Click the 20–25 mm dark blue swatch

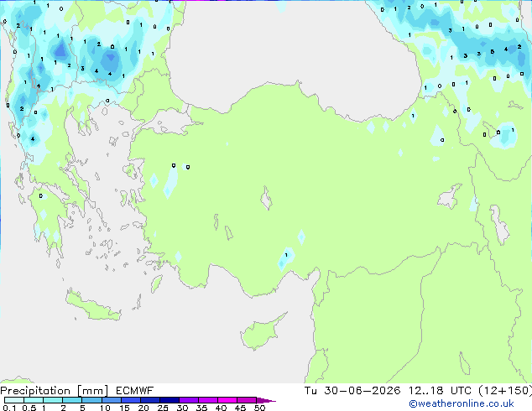[149, 400]
